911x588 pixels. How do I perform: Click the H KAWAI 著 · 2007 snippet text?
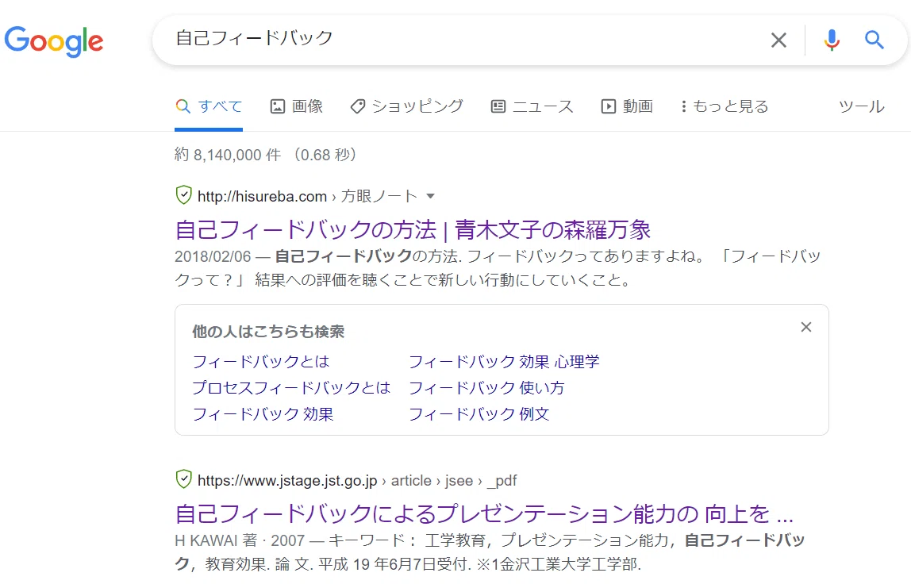(240, 540)
